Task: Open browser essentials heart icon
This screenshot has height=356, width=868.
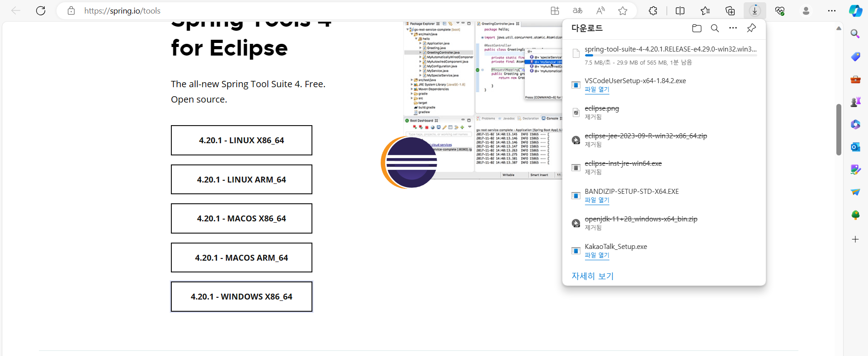Action: coord(780,11)
